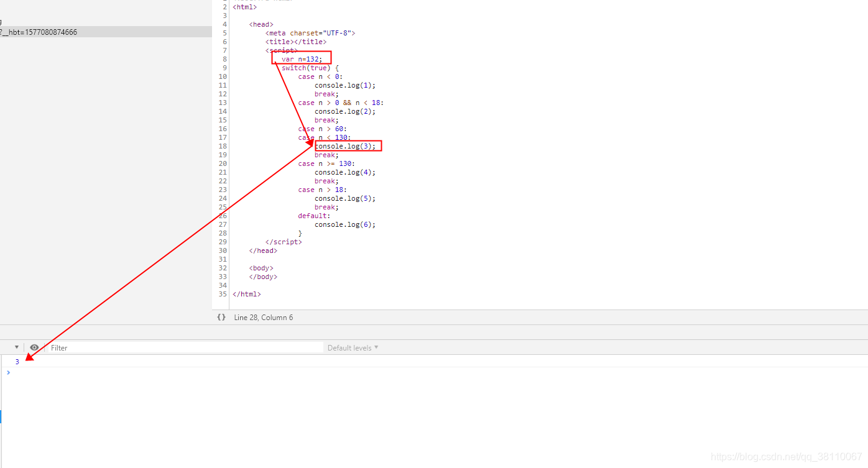This screenshot has width=868, height=468.
Task: Select file ?__hbt=1577080874666 in navigator
Action: pyautogui.click(x=50, y=31)
